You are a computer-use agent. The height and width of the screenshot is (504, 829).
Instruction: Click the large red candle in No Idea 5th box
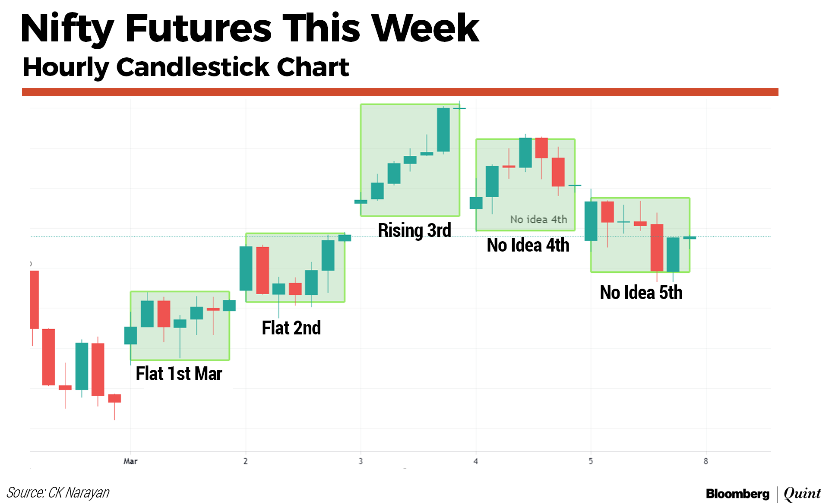(657, 248)
